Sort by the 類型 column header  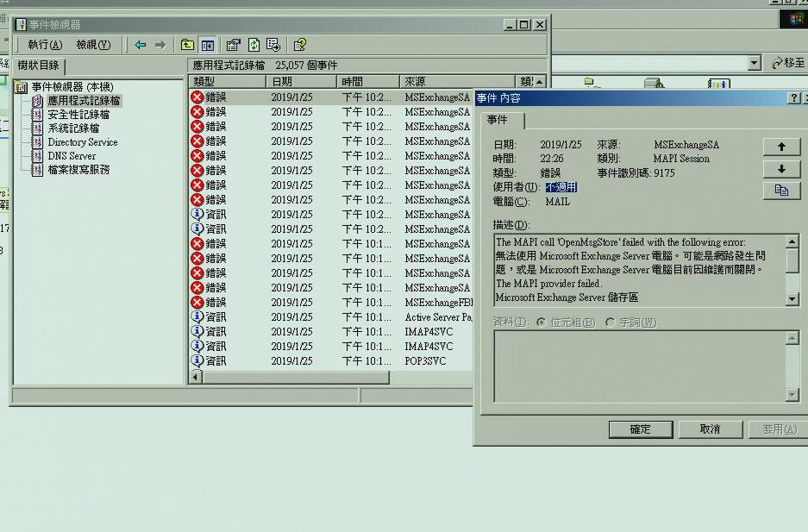pyautogui.click(x=228, y=81)
